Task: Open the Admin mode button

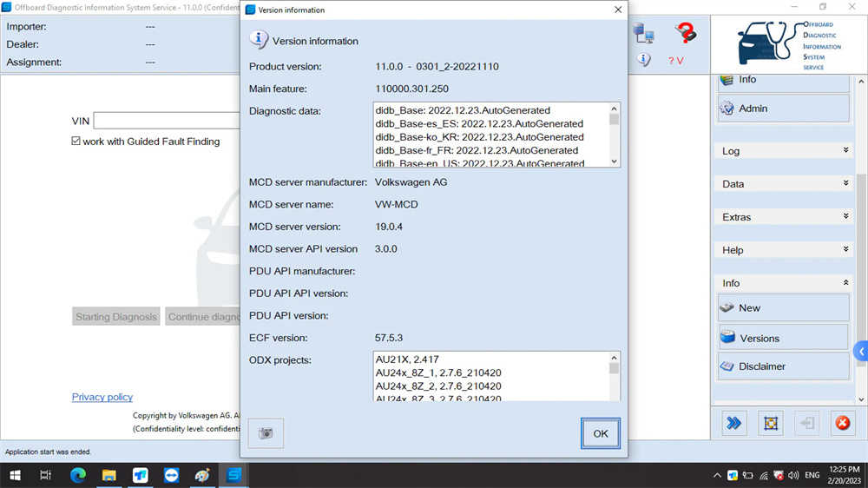Action: (783, 108)
